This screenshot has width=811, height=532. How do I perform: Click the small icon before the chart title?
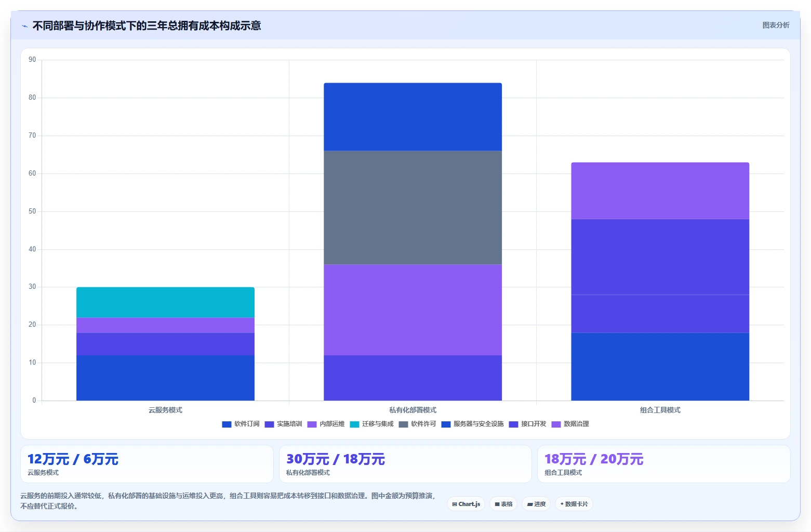[x=25, y=26]
